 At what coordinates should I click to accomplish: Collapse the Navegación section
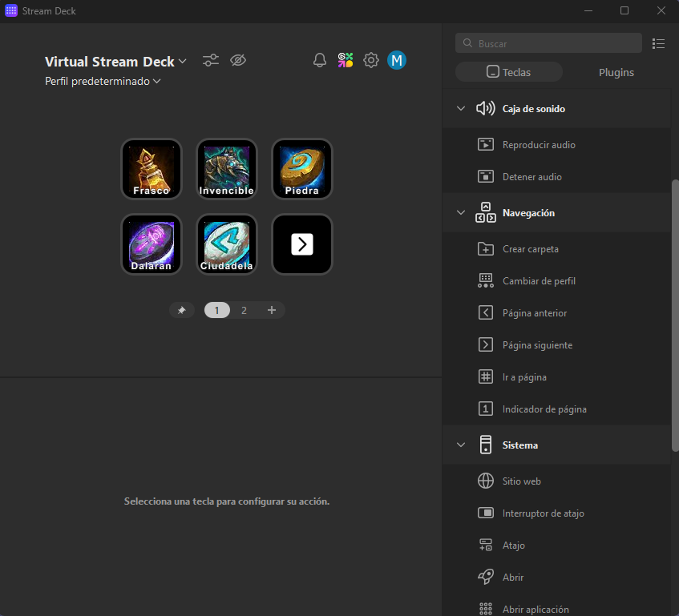461,213
